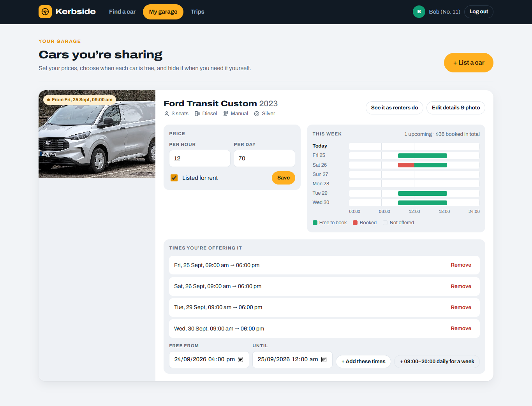
Task: Uncheck the Listed for rent checkbox
Action: pyautogui.click(x=174, y=178)
